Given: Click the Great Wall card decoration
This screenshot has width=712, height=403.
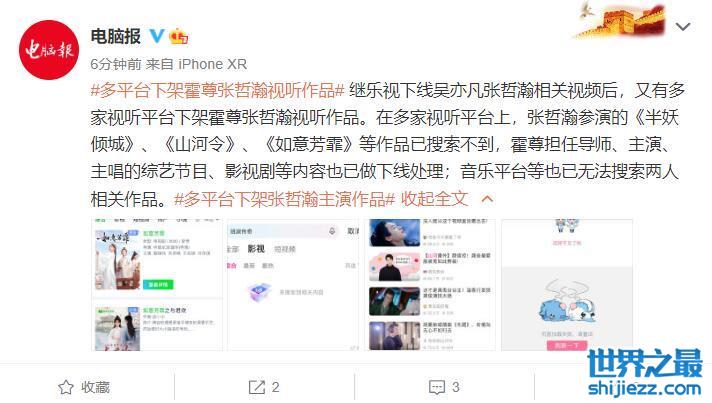Looking at the screenshot, I should click(621, 20).
